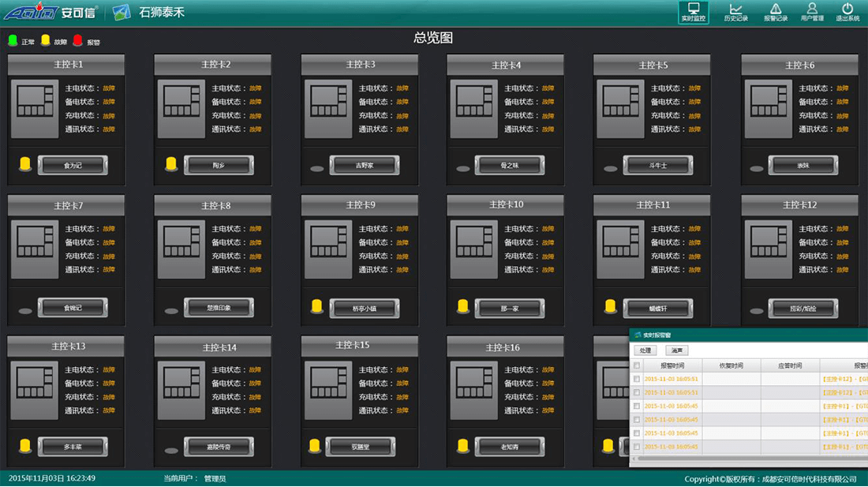The image size is (868, 487).
Task: Click the yellow beacon light beside 食为记
Action: coord(25,164)
